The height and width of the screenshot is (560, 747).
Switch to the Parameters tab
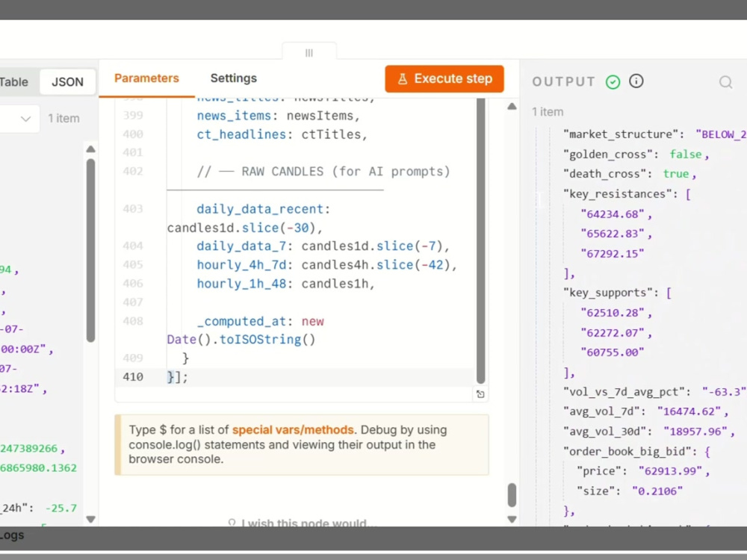pyautogui.click(x=146, y=78)
